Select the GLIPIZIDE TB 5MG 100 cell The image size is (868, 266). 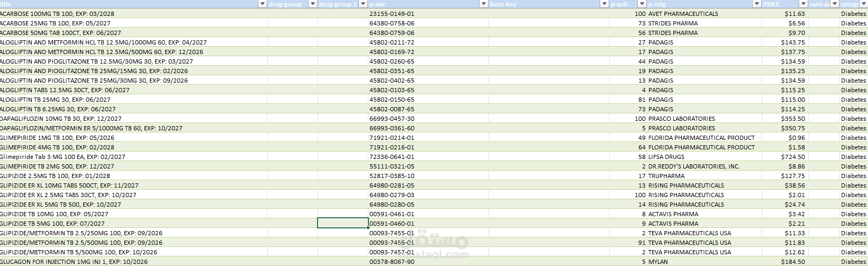pos(133,224)
